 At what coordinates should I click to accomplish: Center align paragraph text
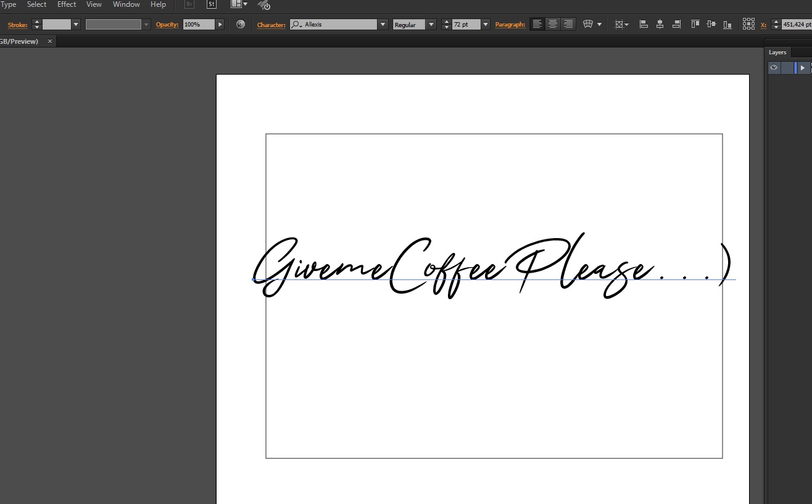553,24
